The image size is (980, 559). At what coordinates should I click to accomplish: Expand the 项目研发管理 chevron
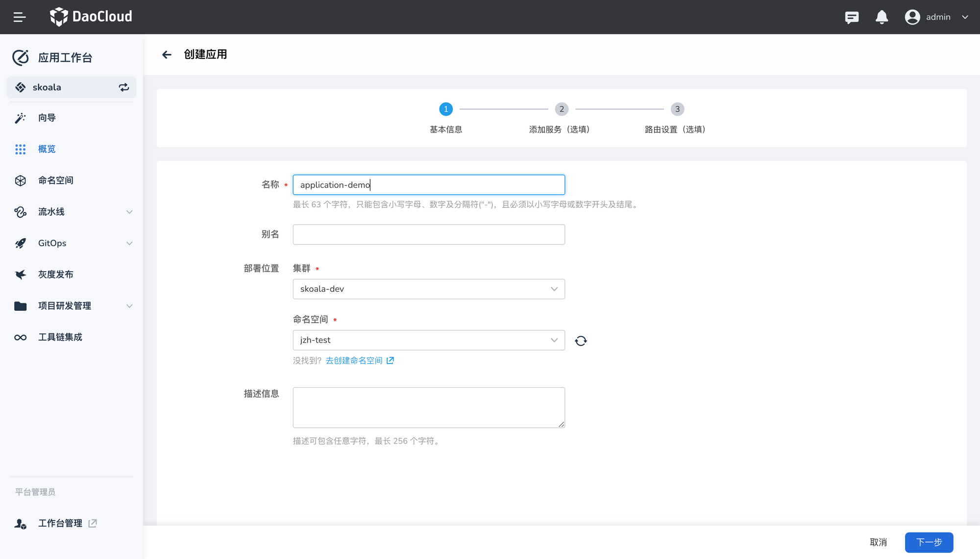[x=129, y=306]
